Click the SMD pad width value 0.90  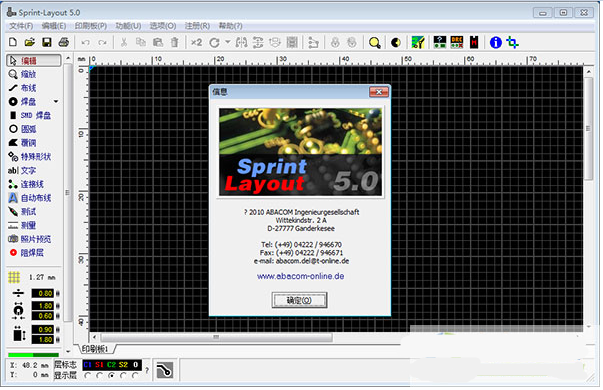[43, 330]
